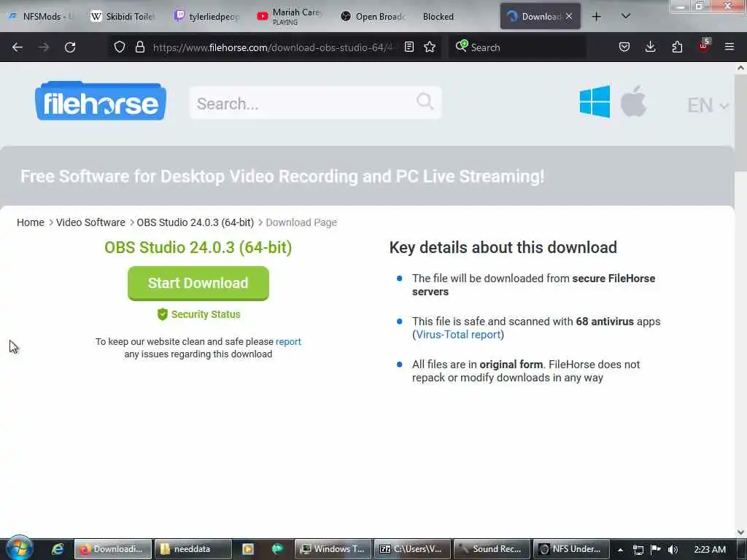Open the needdata folder taskbar button
Screen dimensions: 747x560
coord(193,549)
